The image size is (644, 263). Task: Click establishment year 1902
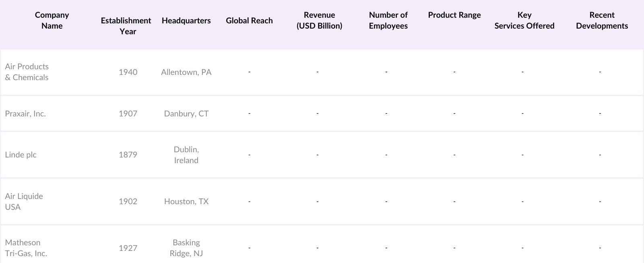pyautogui.click(x=128, y=201)
